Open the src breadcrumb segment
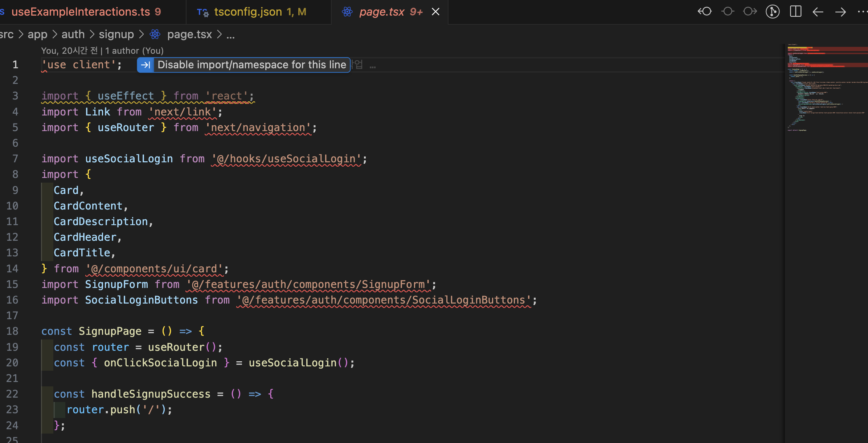868x443 pixels. pyautogui.click(x=7, y=34)
